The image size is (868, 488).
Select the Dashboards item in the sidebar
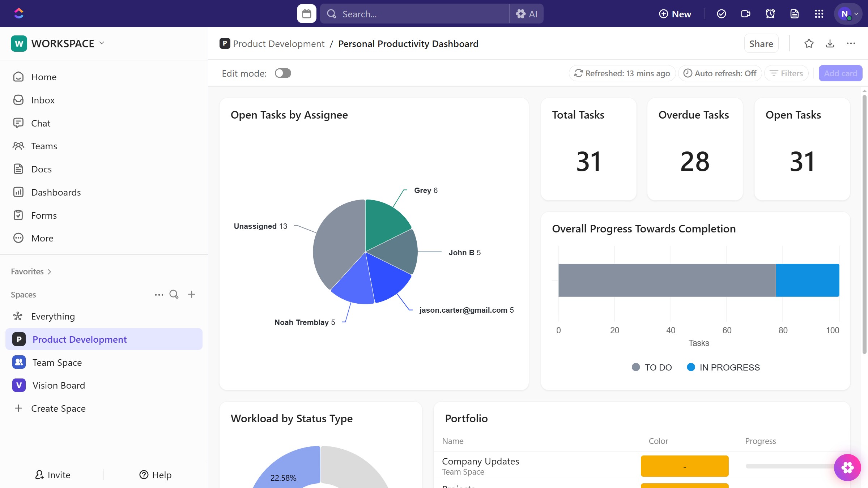coord(56,192)
